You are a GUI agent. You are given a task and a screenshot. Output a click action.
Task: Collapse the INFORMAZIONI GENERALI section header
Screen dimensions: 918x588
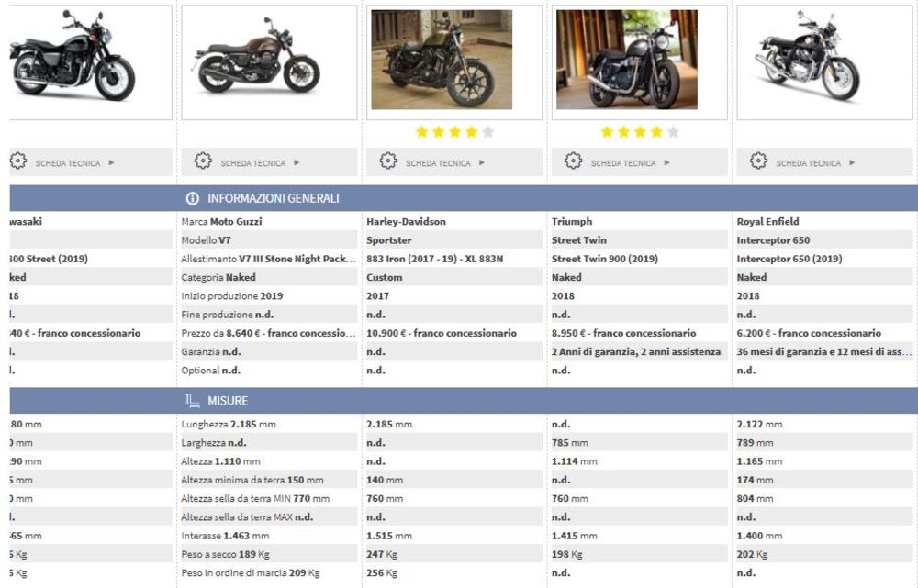[x=459, y=197]
